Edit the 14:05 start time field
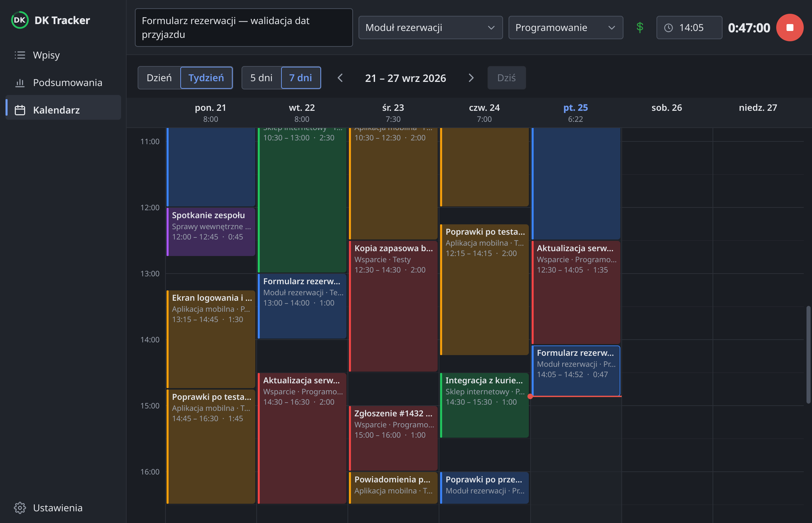 coord(689,28)
